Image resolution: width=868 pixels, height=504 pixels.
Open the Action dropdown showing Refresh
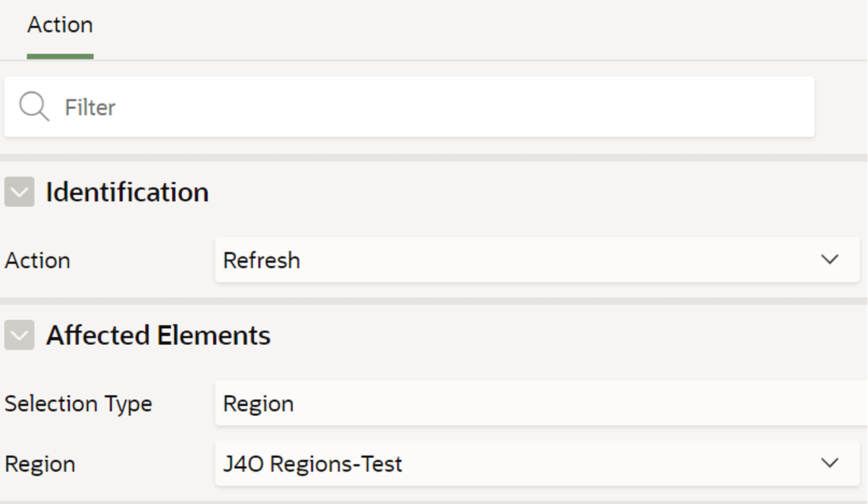click(x=537, y=260)
